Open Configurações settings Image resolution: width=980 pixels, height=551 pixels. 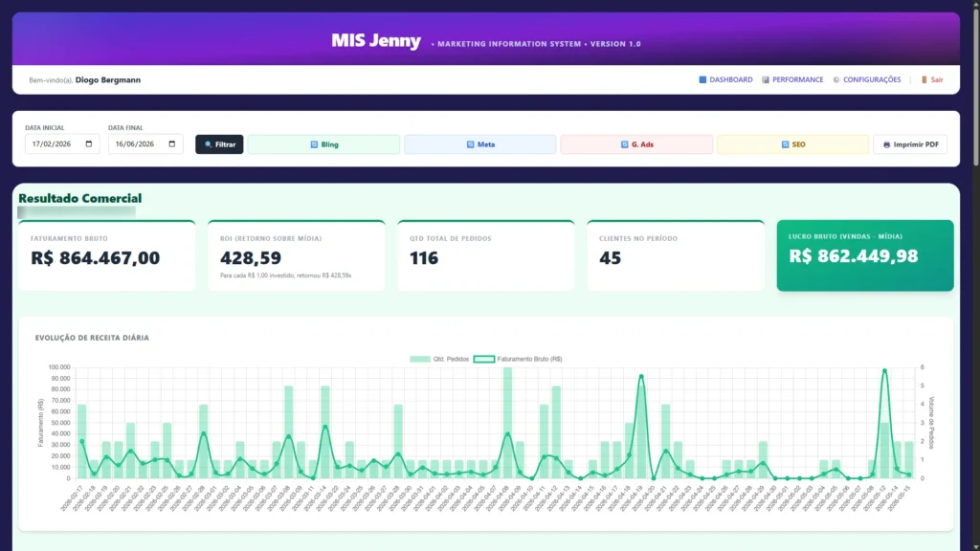point(867,80)
